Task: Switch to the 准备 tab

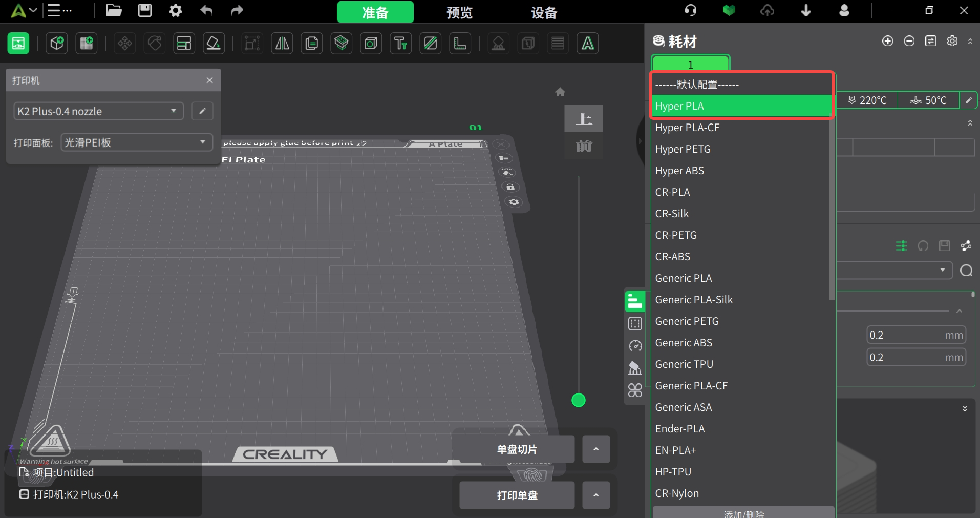Action: [375, 12]
